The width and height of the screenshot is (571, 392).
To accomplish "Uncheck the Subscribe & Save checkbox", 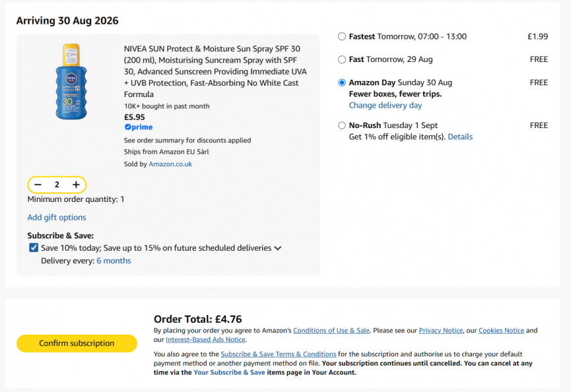I will (34, 248).
